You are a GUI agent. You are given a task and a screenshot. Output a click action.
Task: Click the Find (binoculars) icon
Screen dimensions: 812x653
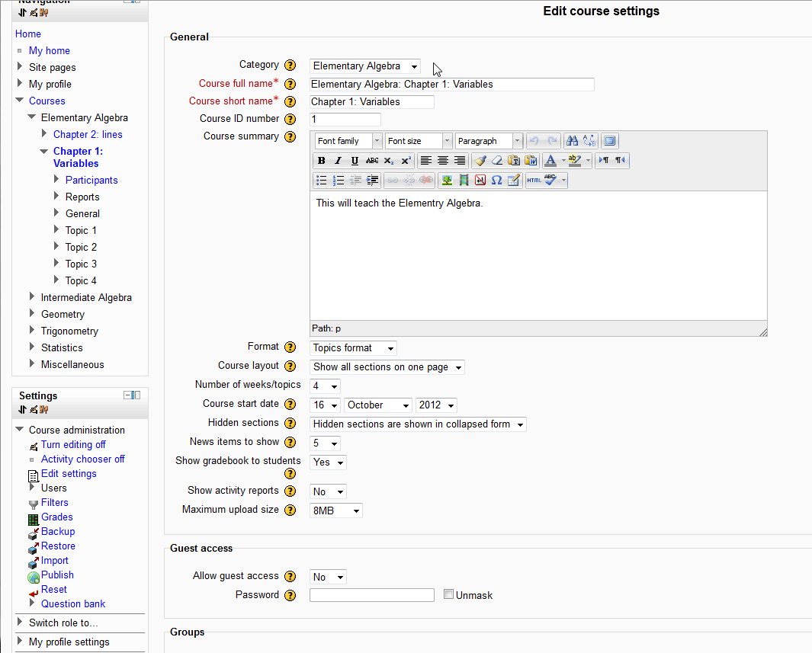572,141
